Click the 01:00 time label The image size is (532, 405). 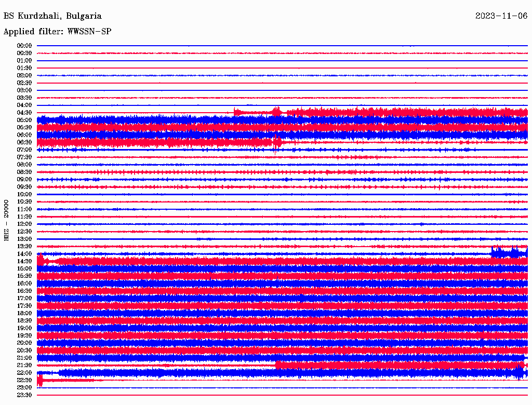click(24, 60)
